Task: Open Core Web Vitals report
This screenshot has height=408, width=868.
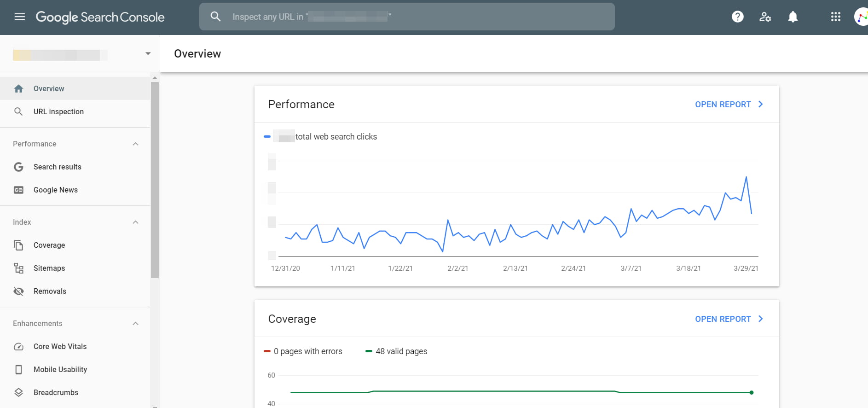Action: (75, 346)
